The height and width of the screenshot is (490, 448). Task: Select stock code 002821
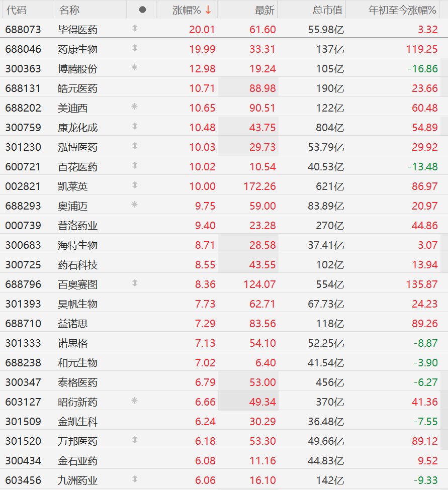click(23, 186)
